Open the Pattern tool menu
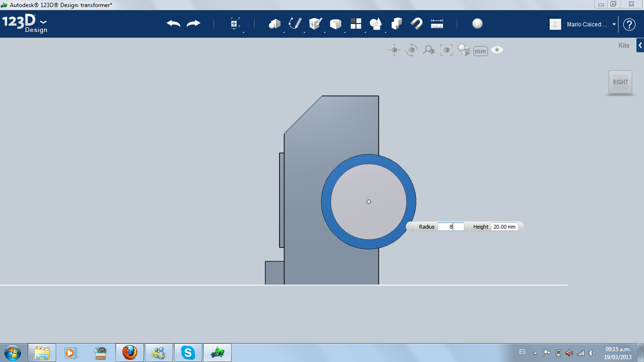The width and height of the screenshot is (644, 362). click(x=356, y=24)
